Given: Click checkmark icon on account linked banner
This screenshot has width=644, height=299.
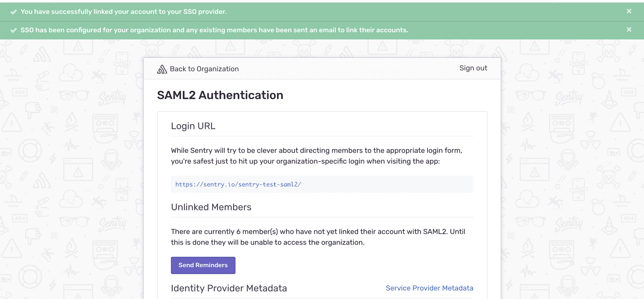Looking at the screenshot, I should click(x=13, y=12).
